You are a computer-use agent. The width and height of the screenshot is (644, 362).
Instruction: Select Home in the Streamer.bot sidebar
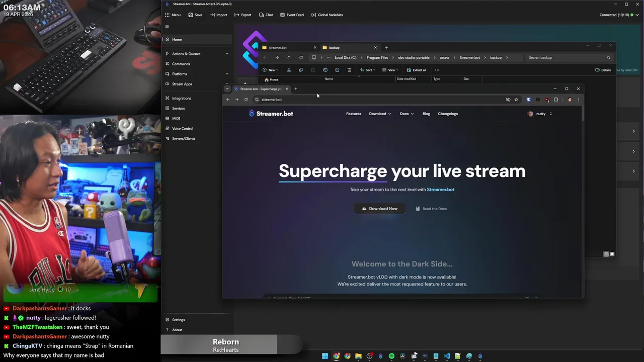click(x=197, y=39)
